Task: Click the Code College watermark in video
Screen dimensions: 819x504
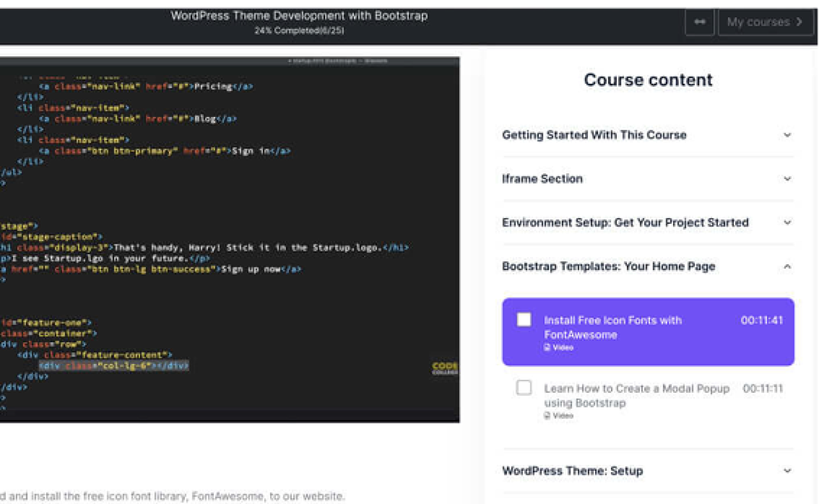Action: (x=445, y=368)
